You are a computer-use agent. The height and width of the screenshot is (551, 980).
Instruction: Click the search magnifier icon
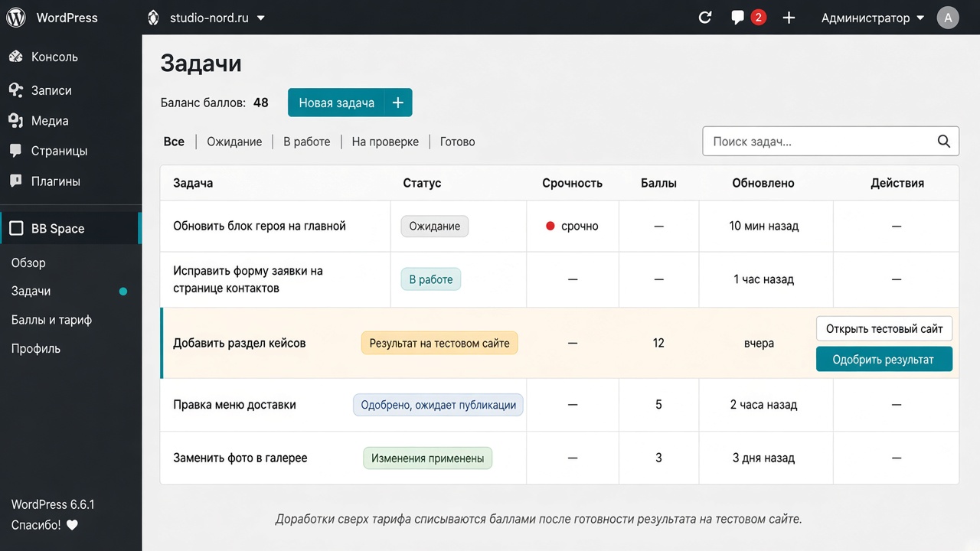coord(944,142)
